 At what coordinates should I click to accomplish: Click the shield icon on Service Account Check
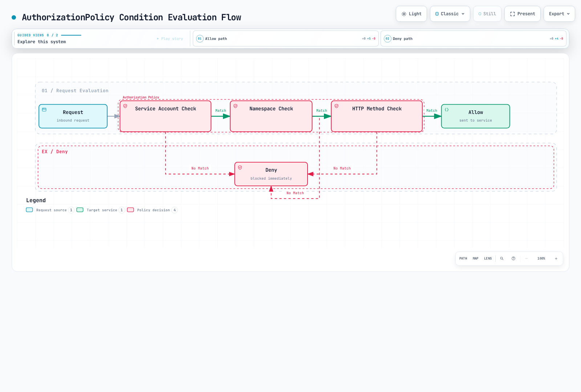tap(125, 106)
